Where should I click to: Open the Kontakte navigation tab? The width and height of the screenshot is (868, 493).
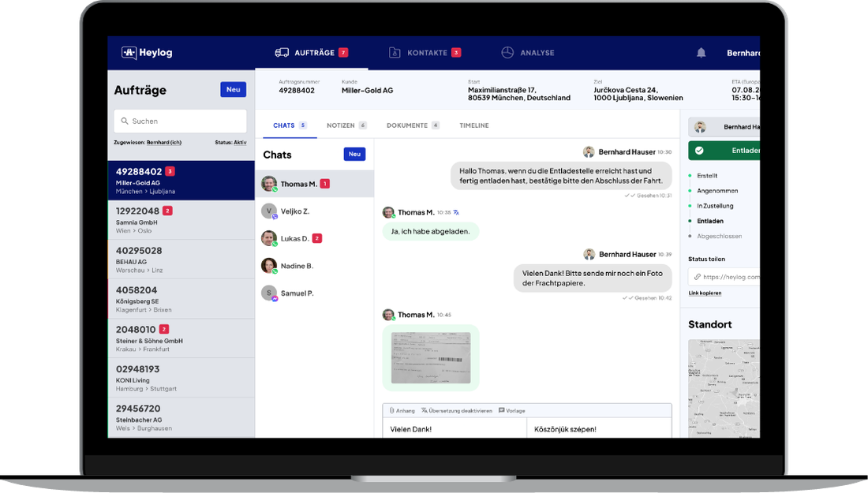[425, 53]
